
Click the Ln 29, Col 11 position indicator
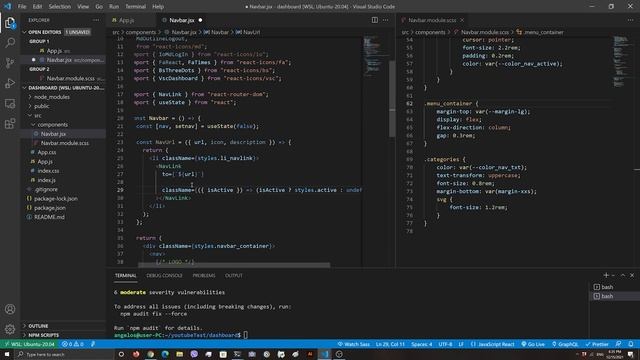click(390, 344)
